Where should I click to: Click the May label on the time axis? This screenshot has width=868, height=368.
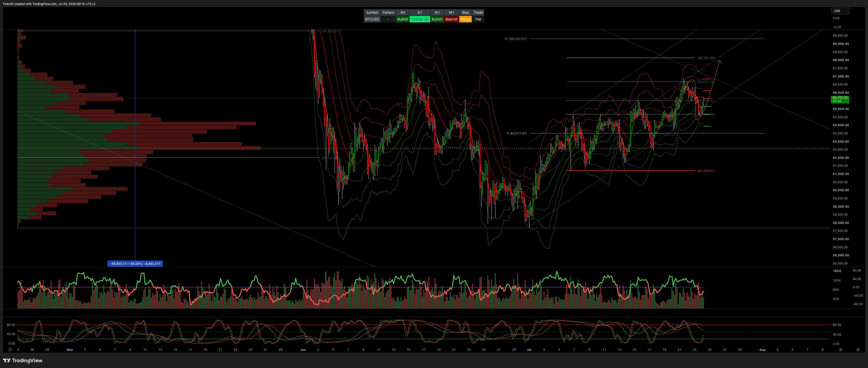click(70, 350)
